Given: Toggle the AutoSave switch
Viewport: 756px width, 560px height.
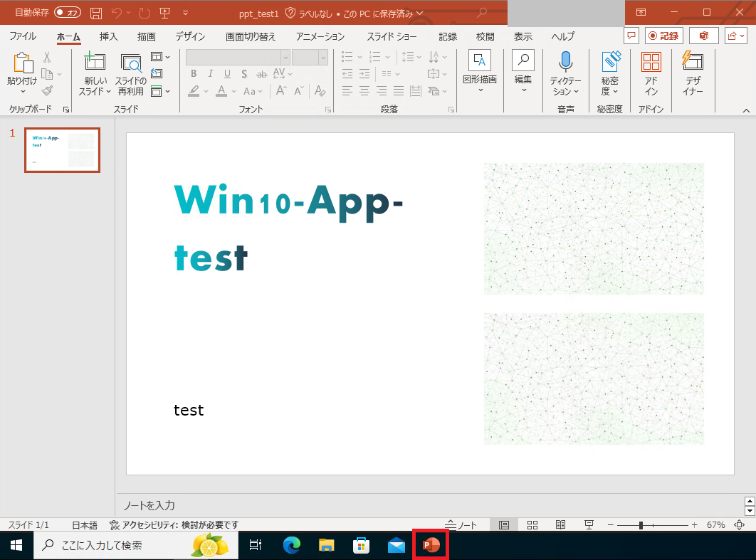Looking at the screenshot, I should click(68, 13).
